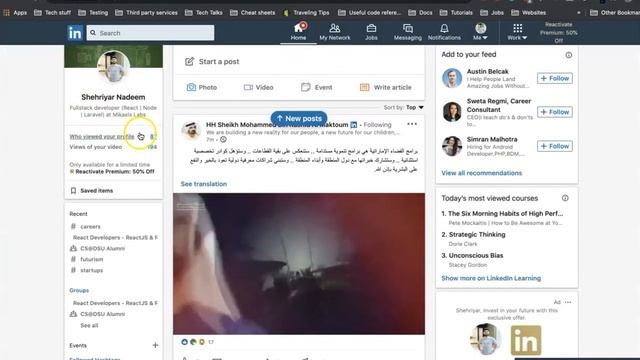Open Simran Malhotra's avatar
The width and height of the screenshot is (640, 360).
click(x=452, y=146)
